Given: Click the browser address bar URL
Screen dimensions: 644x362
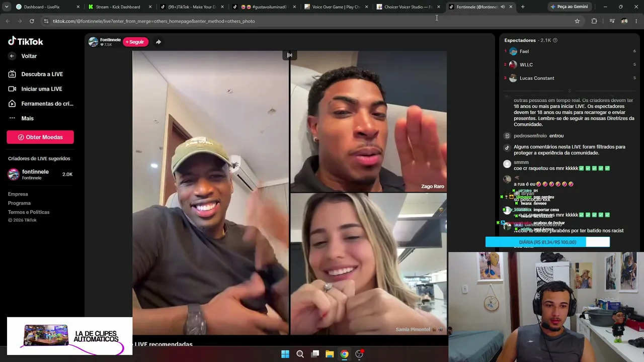Looking at the screenshot, I should pyautogui.click(x=154, y=21).
